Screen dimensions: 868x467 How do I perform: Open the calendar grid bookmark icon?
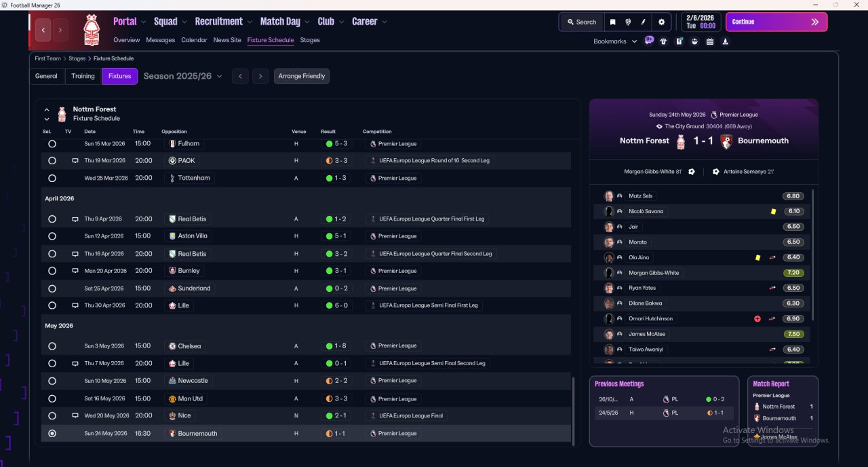[710, 41]
